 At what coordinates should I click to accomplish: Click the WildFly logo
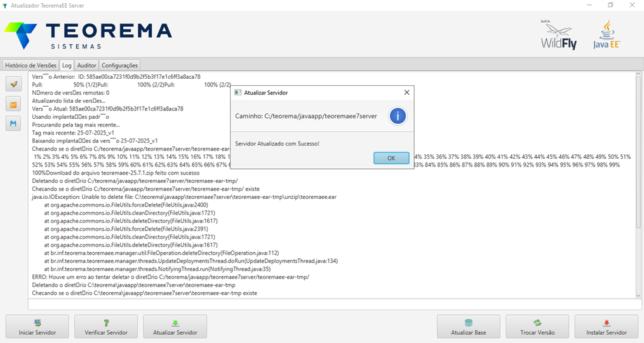pyautogui.click(x=558, y=35)
